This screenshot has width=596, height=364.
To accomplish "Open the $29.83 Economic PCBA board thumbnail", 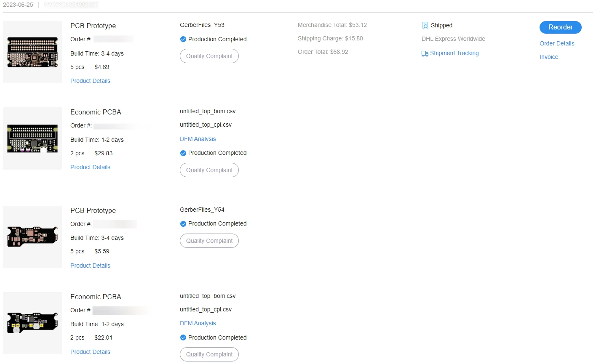I will pos(32,138).
